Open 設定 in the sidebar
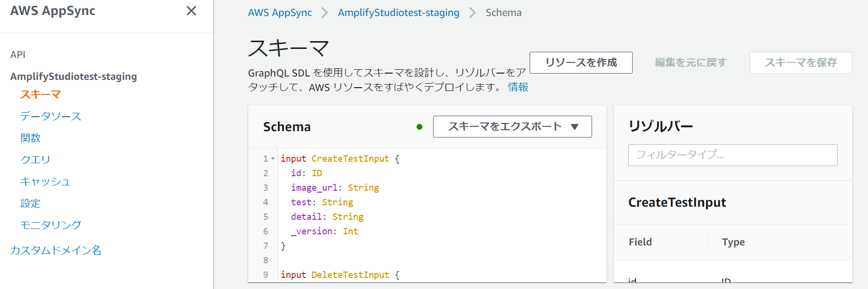The width and height of the screenshot is (868, 289). click(x=30, y=203)
